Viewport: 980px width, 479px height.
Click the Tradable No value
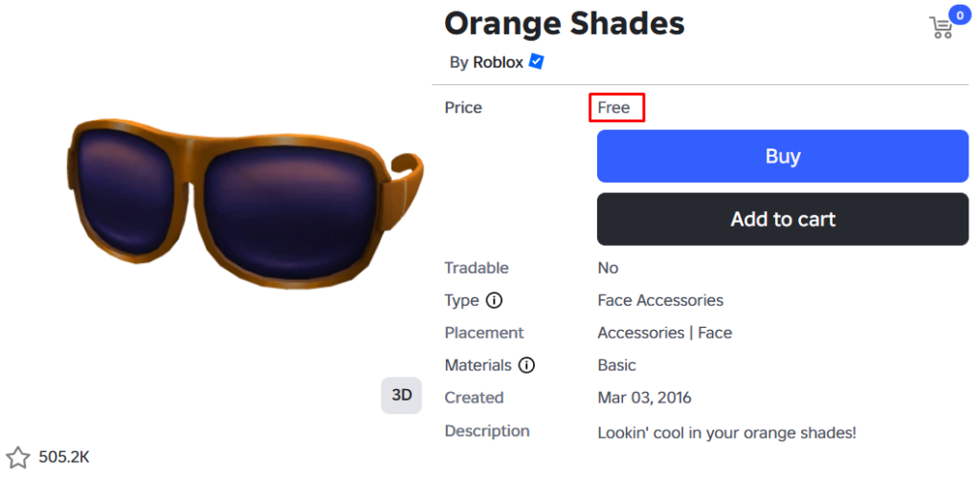(608, 268)
